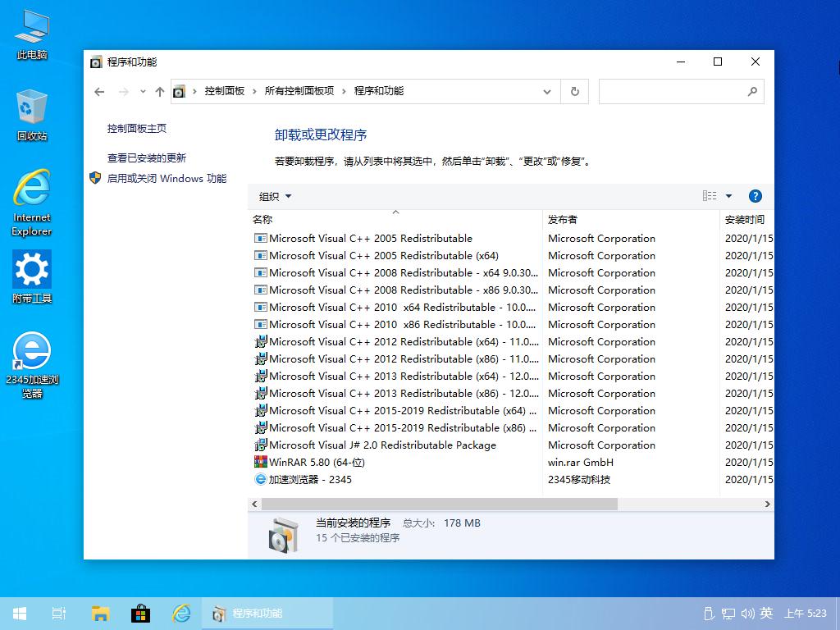This screenshot has width=840, height=630.
Task: Click the 程序和功能 breadcrumb
Action: [379, 91]
